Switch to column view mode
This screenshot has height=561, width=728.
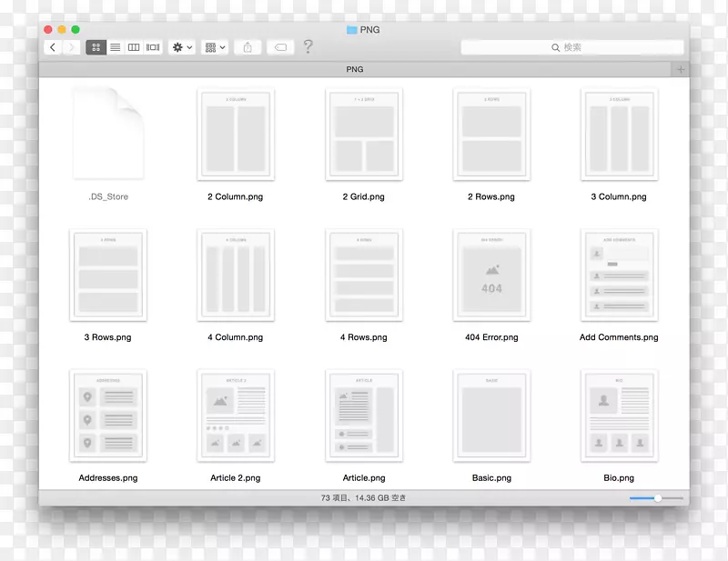(x=134, y=47)
